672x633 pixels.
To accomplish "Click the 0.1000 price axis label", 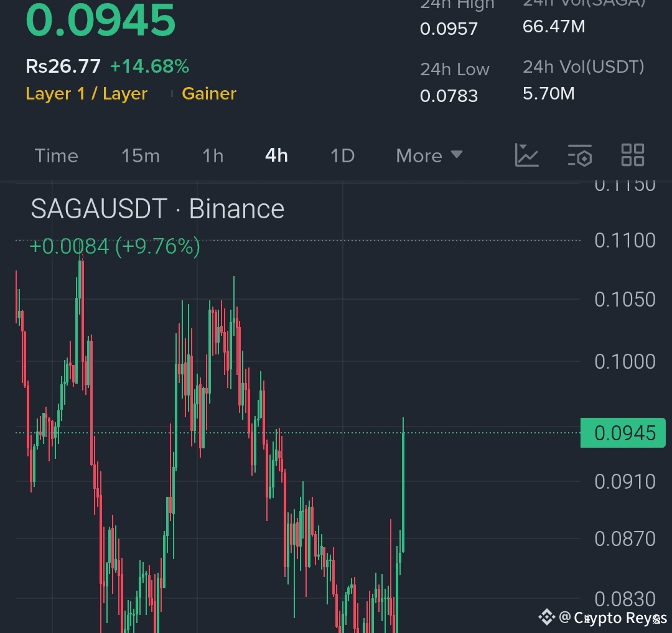I will click(625, 362).
